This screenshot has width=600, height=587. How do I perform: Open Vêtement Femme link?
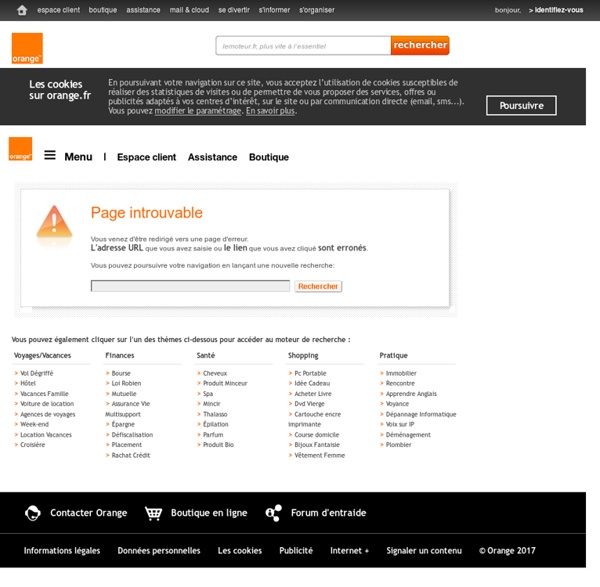320,455
